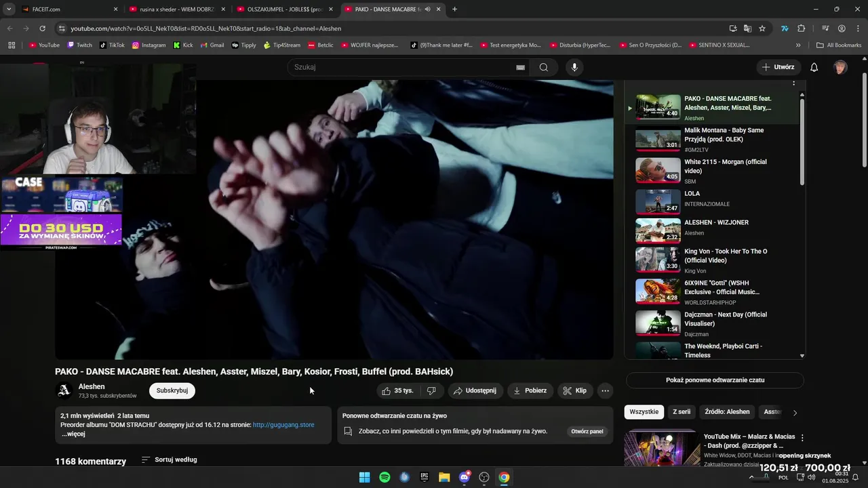This screenshot has height=488, width=868.
Task: Open YouTube notifications bell
Action: pos(814,67)
